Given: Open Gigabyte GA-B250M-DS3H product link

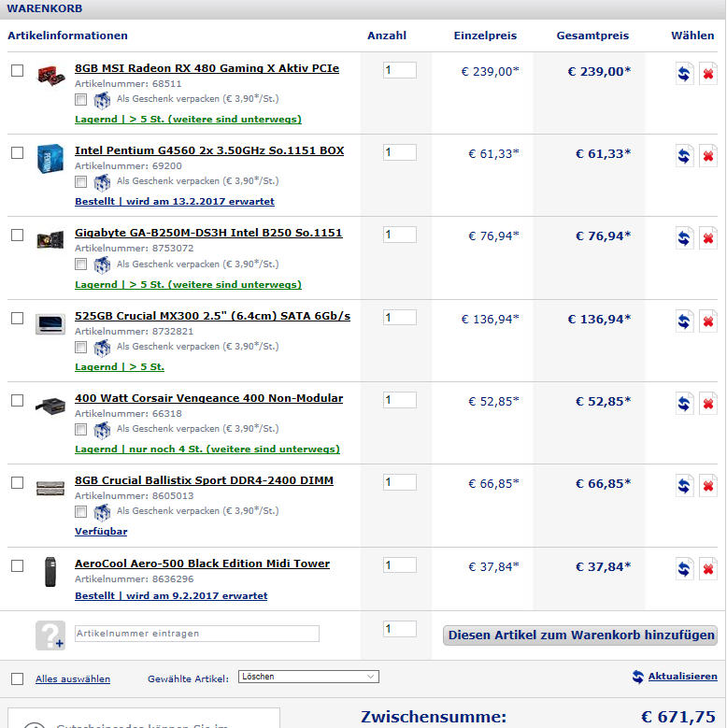Looking at the screenshot, I should 208,233.
